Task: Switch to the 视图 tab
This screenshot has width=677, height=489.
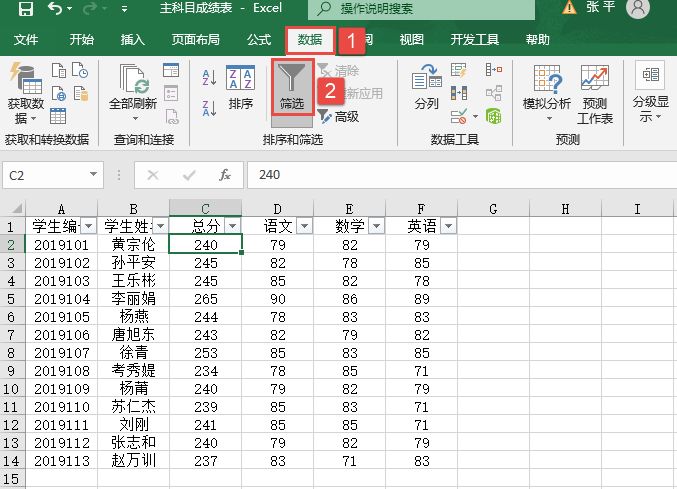Action: click(411, 40)
